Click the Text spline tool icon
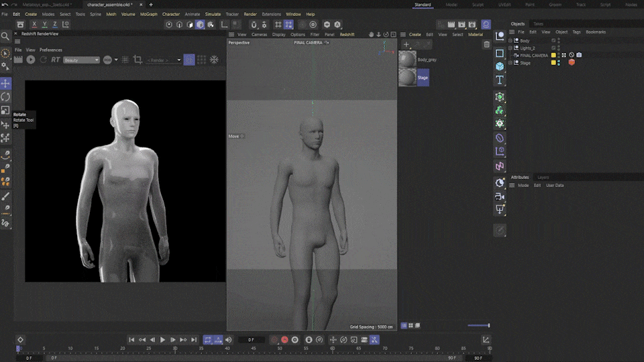The width and height of the screenshot is (644, 362). point(500,80)
